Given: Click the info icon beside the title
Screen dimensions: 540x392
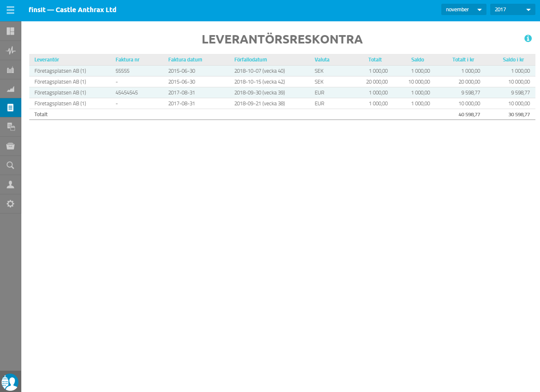Looking at the screenshot, I should click(x=528, y=38).
